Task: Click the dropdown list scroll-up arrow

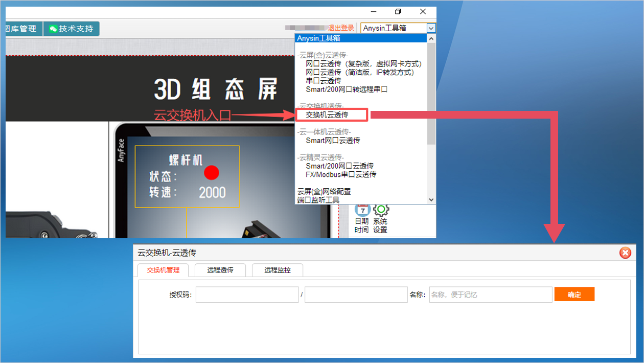Action: tap(431, 38)
